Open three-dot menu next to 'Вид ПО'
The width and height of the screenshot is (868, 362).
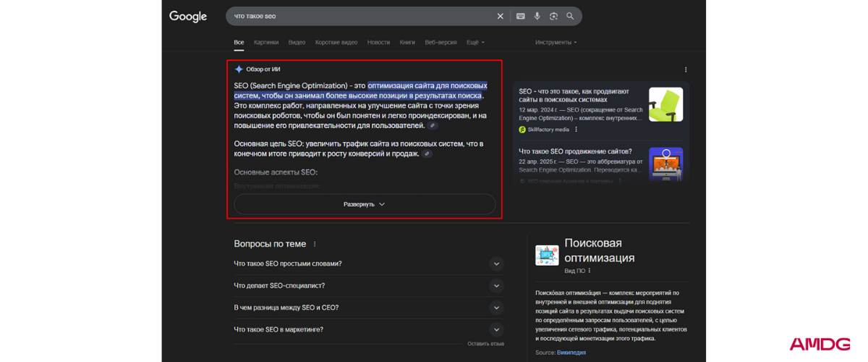coord(590,271)
